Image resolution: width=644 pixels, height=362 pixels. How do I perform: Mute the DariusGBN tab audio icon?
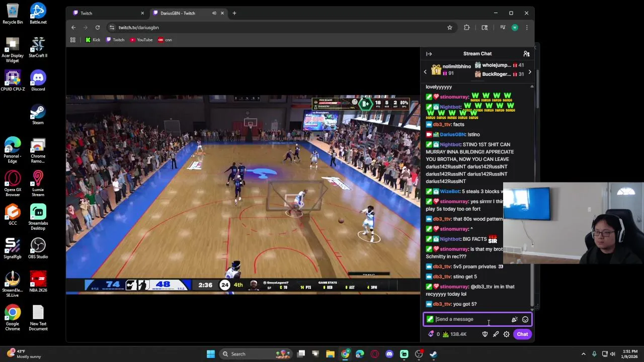[x=214, y=13]
